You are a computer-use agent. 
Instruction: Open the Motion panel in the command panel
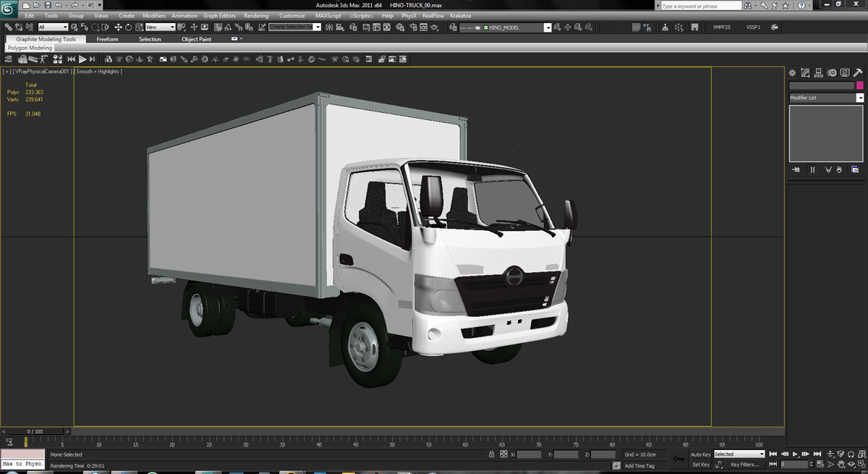click(x=832, y=72)
